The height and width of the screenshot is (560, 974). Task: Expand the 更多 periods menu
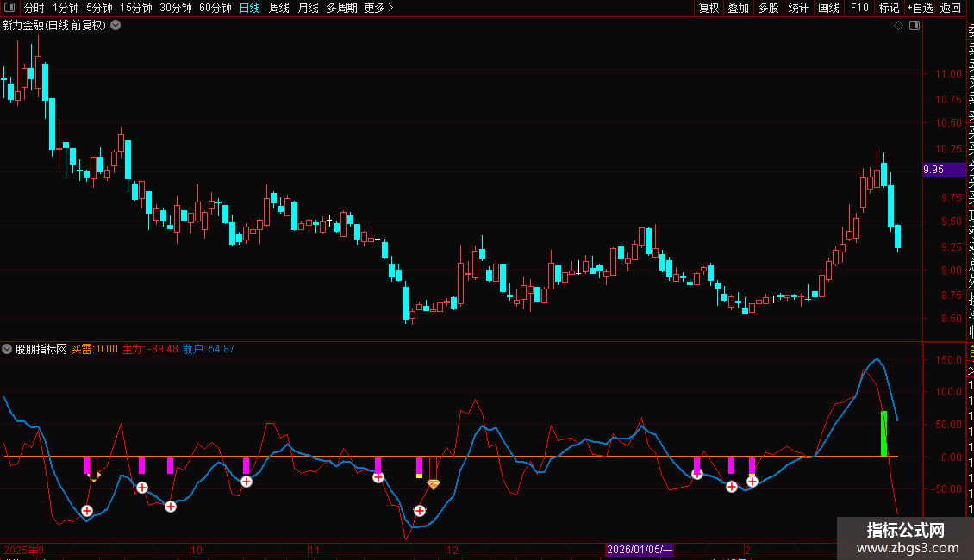coord(378,8)
